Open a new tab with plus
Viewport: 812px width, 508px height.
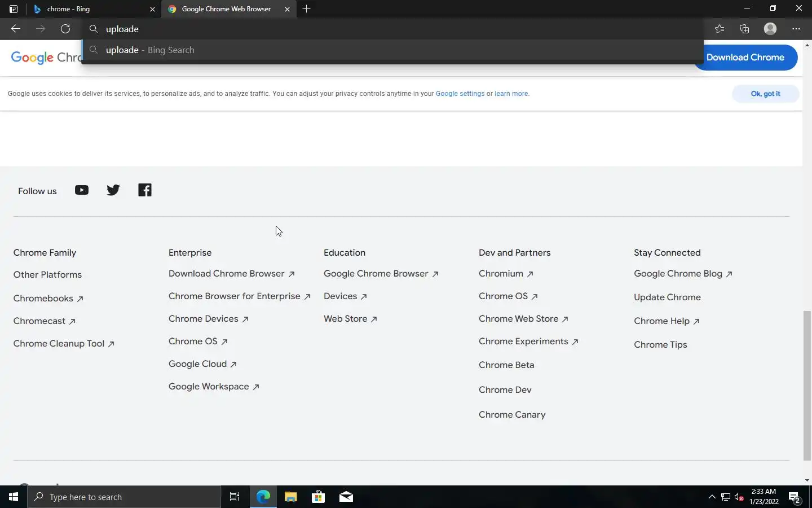[307, 9]
